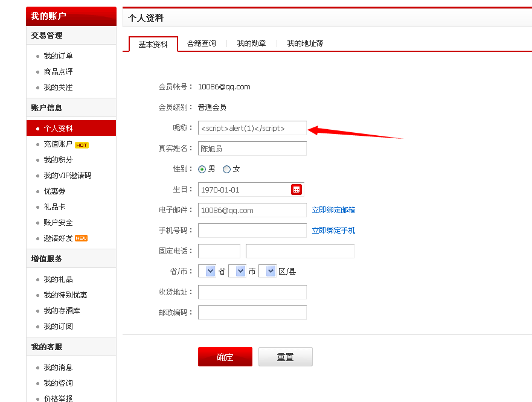Expand the 区/县 district dropdown
Screen dimensions: 532x402
[x=268, y=271]
